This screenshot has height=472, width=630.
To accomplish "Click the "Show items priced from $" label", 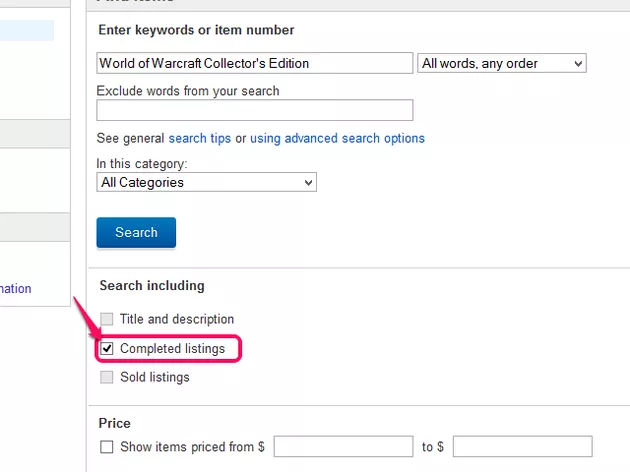I will [192, 447].
